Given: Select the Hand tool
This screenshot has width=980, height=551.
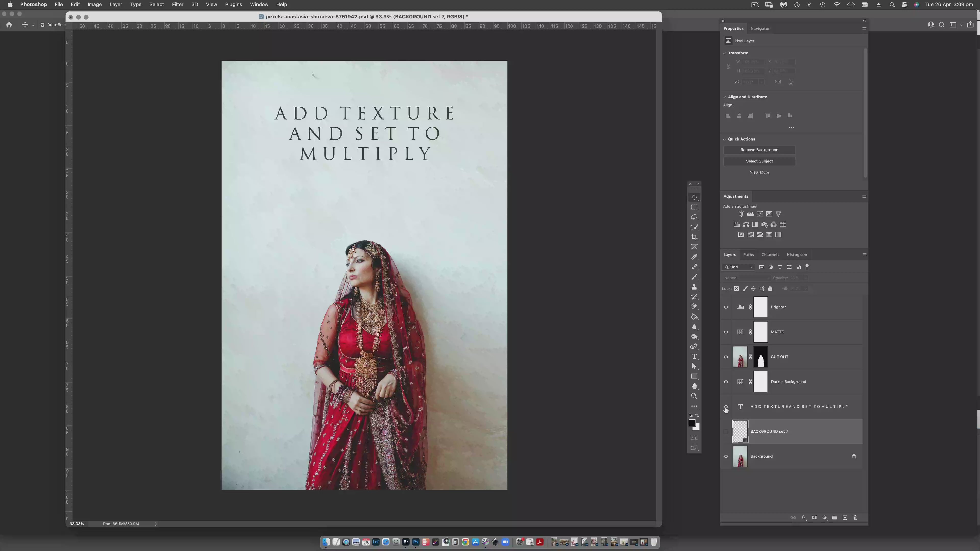Looking at the screenshot, I should [x=694, y=386].
